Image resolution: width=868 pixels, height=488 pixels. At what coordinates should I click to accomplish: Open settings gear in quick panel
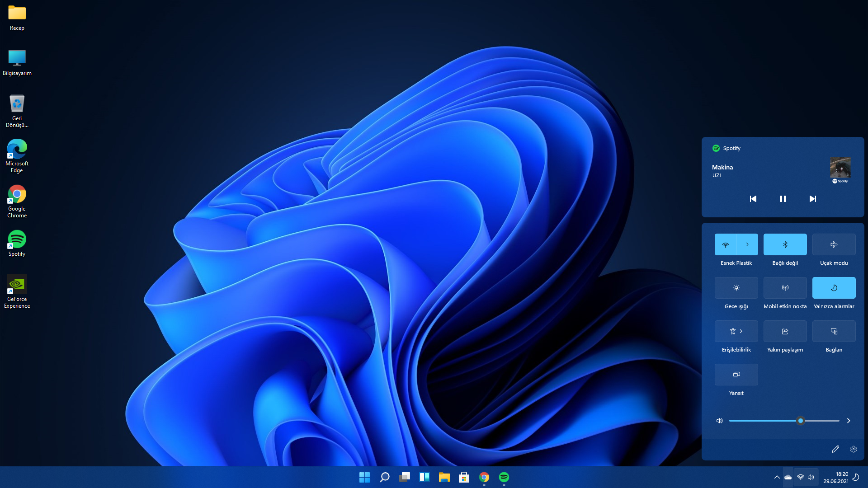854,449
